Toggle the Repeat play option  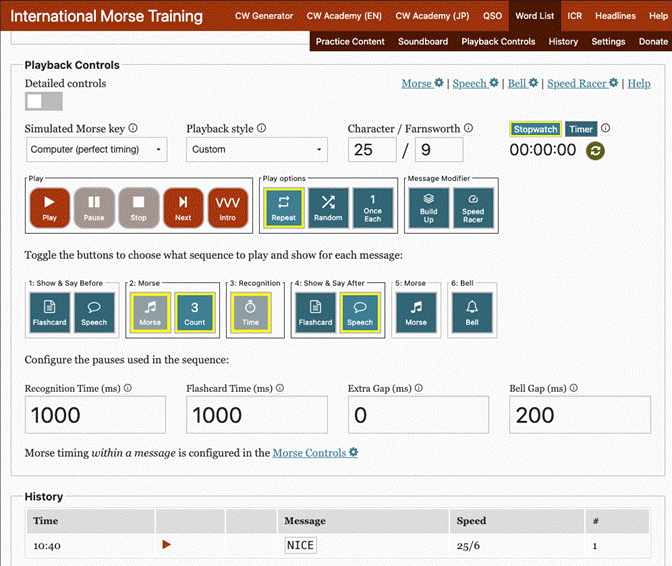pos(284,208)
